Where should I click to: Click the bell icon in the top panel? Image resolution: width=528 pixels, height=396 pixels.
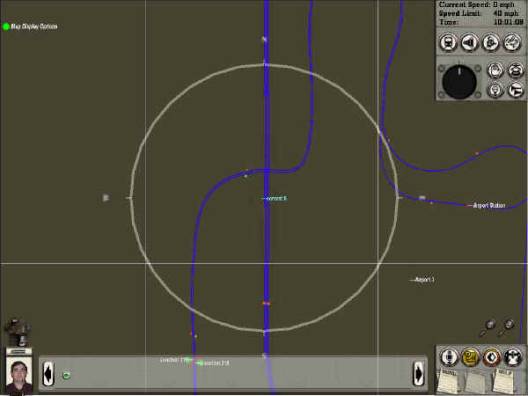(491, 42)
